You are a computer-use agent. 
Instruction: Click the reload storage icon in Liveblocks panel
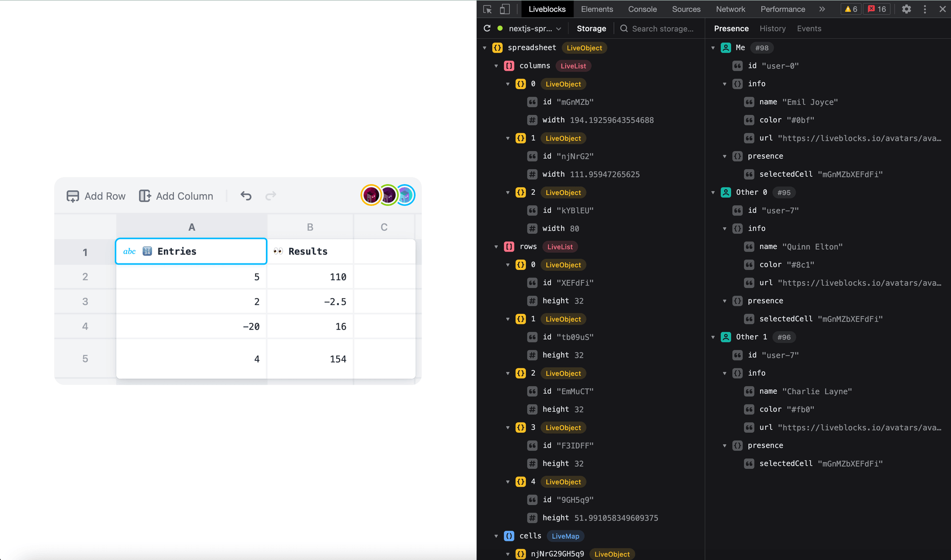click(x=487, y=28)
